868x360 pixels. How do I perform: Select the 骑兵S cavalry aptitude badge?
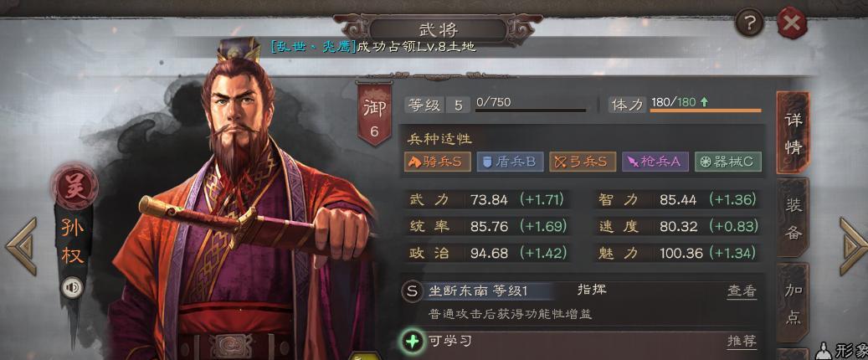click(x=437, y=162)
